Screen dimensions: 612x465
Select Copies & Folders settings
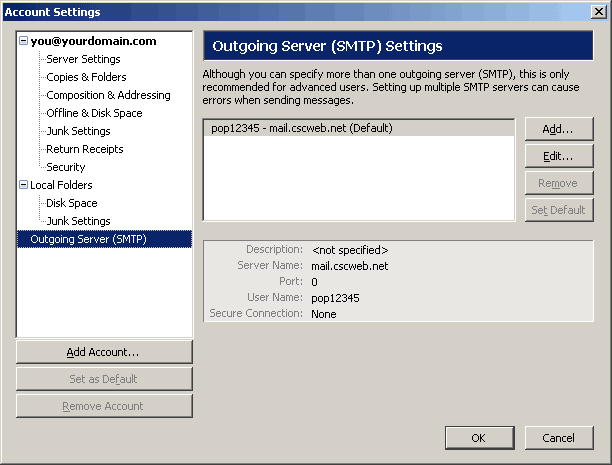tap(86, 77)
